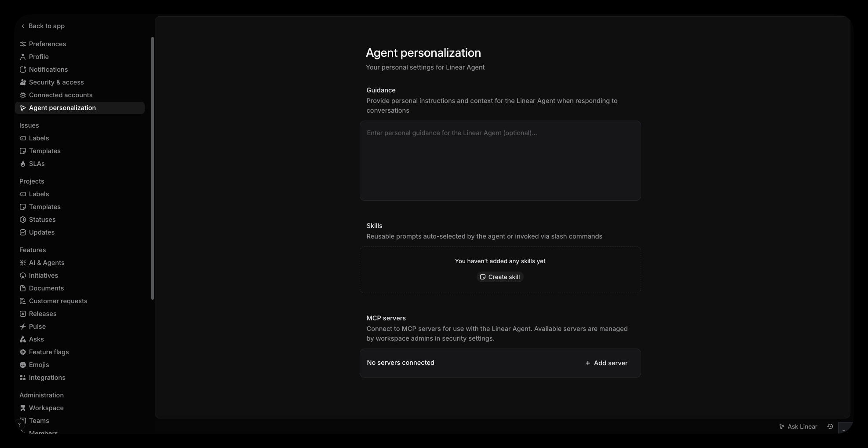Select the SLAs flame icon

tap(23, 164)
